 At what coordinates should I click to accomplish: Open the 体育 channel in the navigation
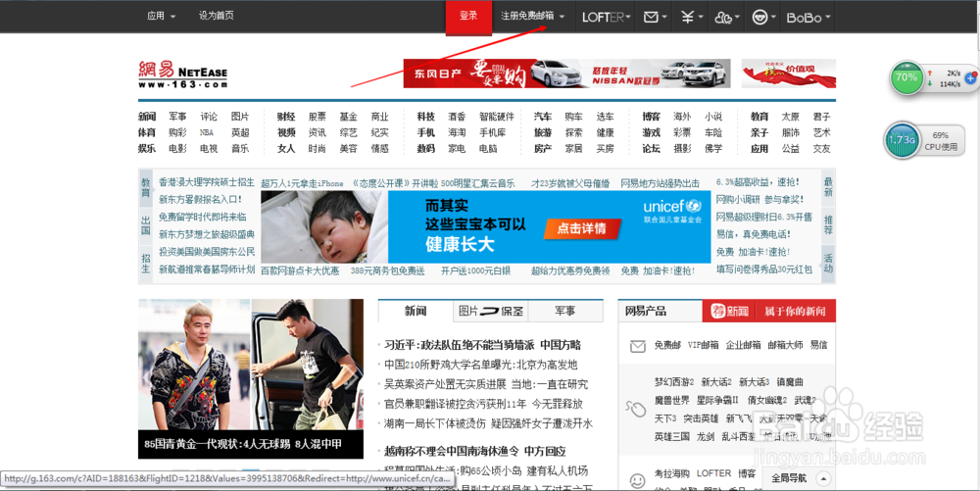click(147, 132)
